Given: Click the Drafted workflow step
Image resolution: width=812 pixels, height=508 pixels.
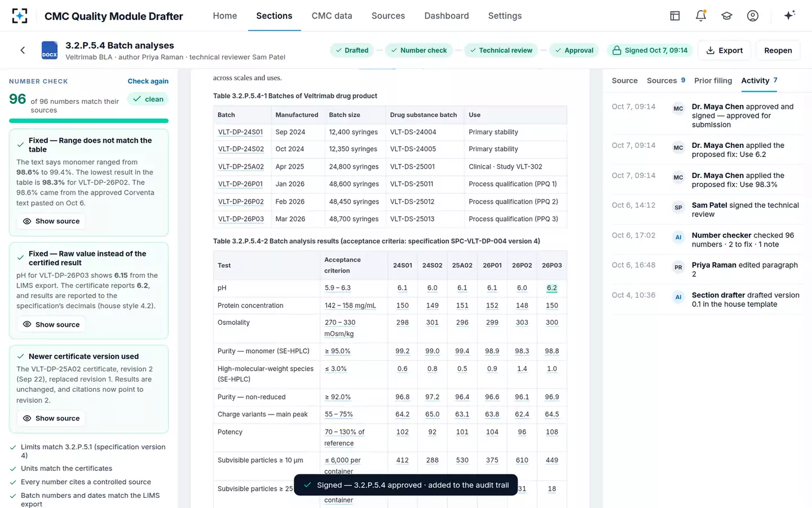Looking at the screenshot, I should pyautogui.click(x=352, y=50).
